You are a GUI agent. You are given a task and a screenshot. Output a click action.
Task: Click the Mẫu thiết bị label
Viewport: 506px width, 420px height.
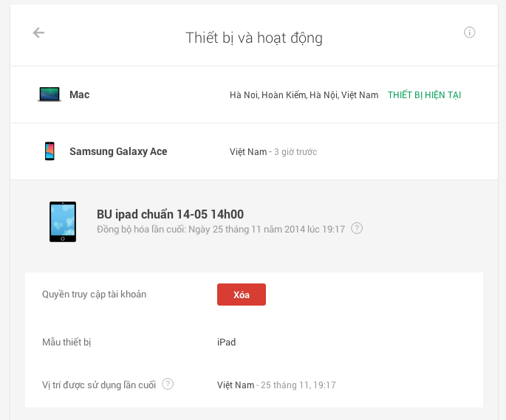tap(66, 342)
